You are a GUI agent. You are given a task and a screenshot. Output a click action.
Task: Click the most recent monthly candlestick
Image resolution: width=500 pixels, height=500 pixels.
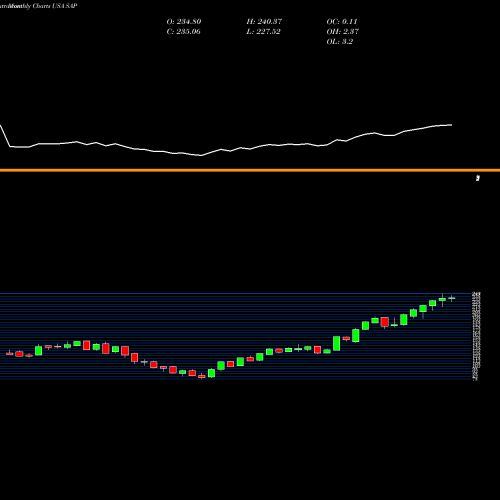(452, 298)
